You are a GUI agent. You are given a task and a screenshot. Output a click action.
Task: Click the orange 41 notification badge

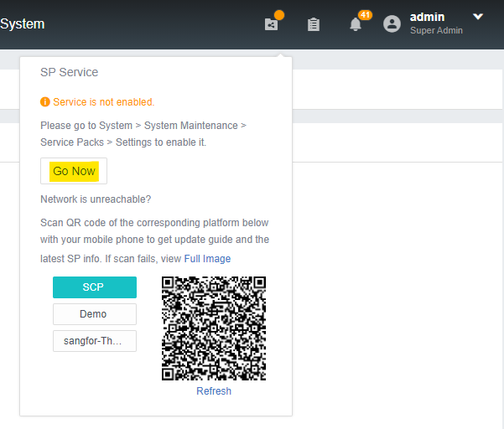[365, 15]
